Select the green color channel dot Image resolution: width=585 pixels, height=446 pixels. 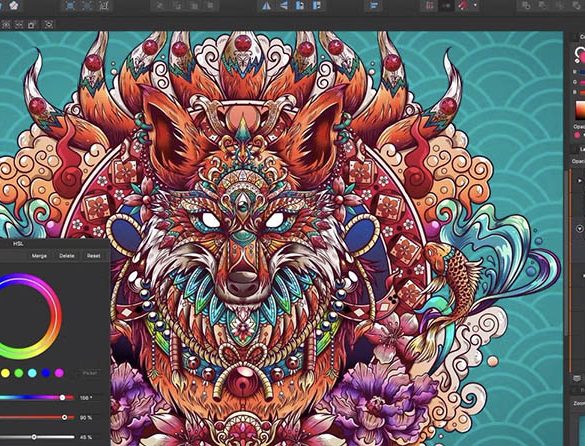point(19,373)
